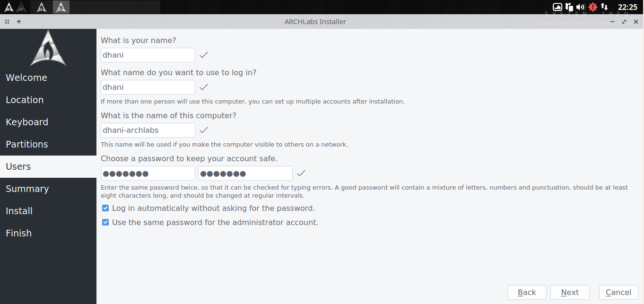The width and height of the screenshot is (644, 304).
Task: Go to the Partitions step in sidebar
Action: 27,144
